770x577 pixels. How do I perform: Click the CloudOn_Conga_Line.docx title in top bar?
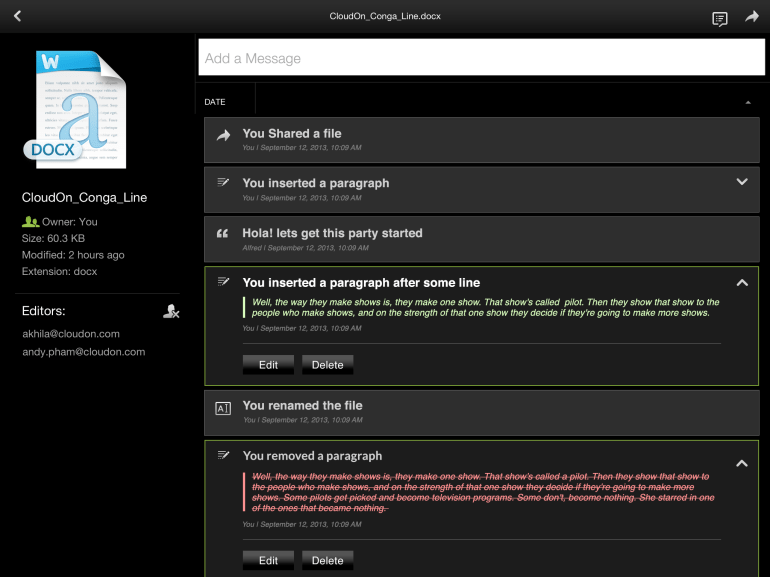point(385,16)
